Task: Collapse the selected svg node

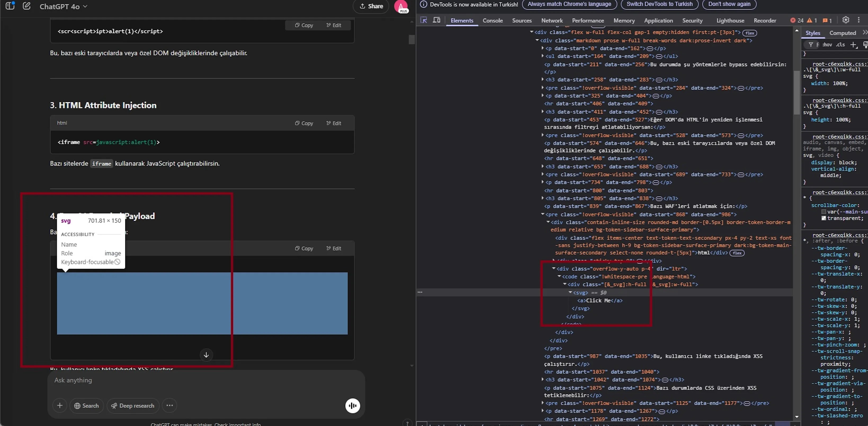Action: [x=570, y=292]
